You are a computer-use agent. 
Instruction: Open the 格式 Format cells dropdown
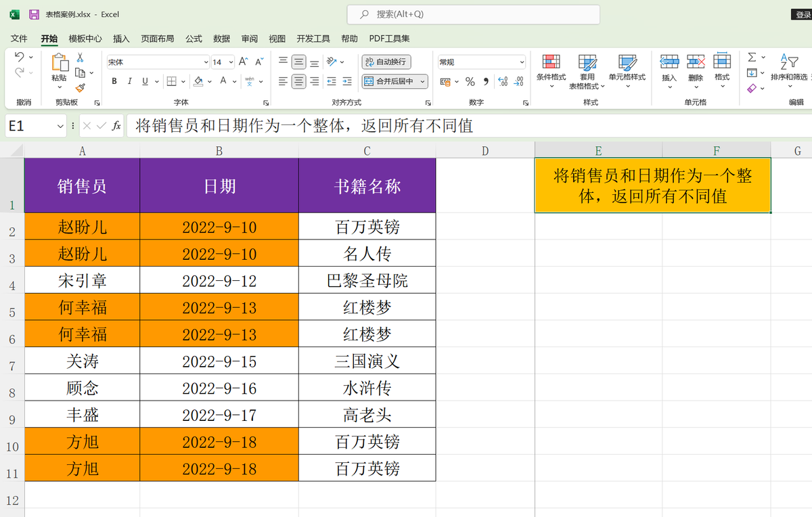pyautogui.click(x=722, y=71)
